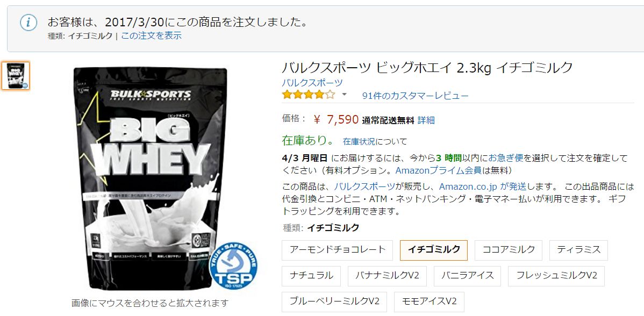The image size is (644, 316).
Task: Open the 在庫状況 link
Action: pos(359,141)
